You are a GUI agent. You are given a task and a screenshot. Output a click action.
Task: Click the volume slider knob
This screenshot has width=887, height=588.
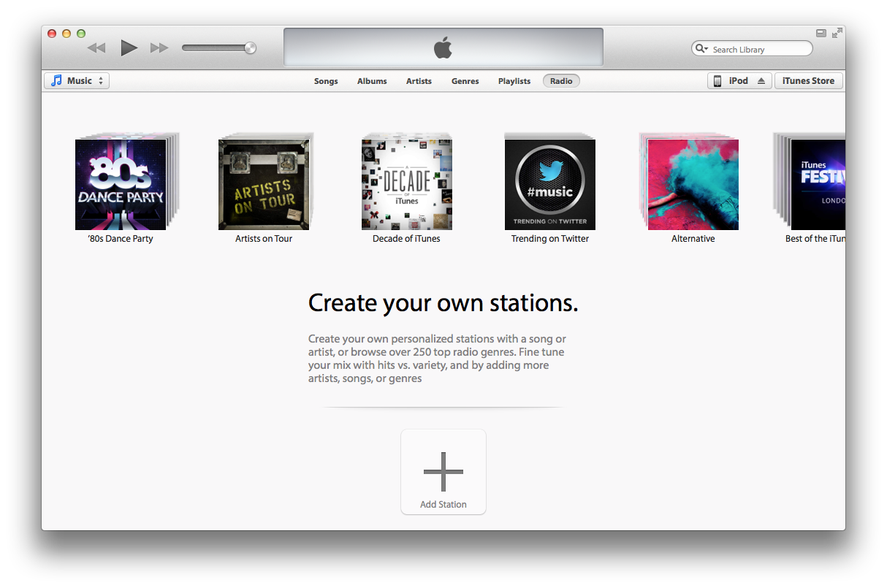pos(251,48)
